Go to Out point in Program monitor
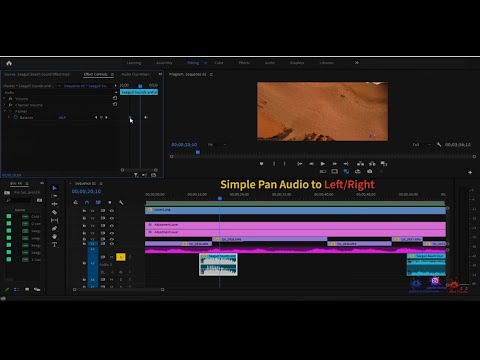Viewport: 480px width, 360px height. (x=346, y=164)
